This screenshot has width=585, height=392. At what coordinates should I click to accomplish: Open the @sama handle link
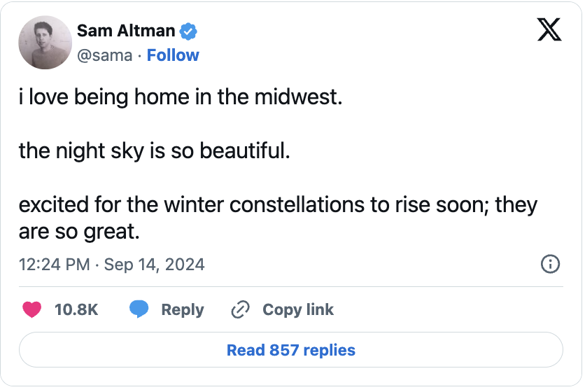click(x=104, y=55)
